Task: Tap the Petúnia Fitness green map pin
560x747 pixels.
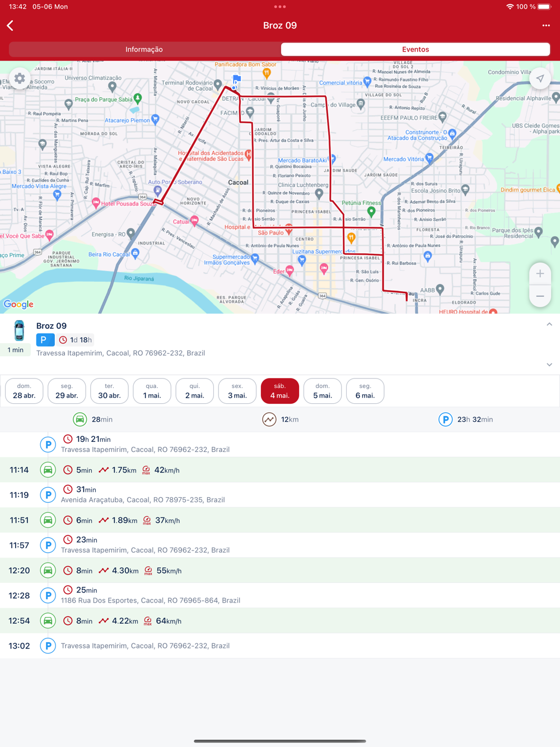Action: click(371, 212)
